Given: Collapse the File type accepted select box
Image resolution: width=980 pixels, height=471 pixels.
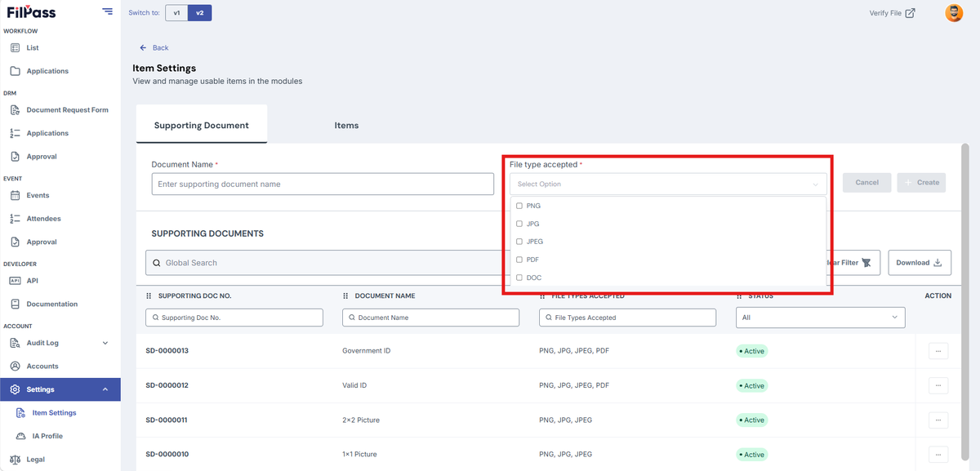Looking at the screenshot, I should click(668, 184).
